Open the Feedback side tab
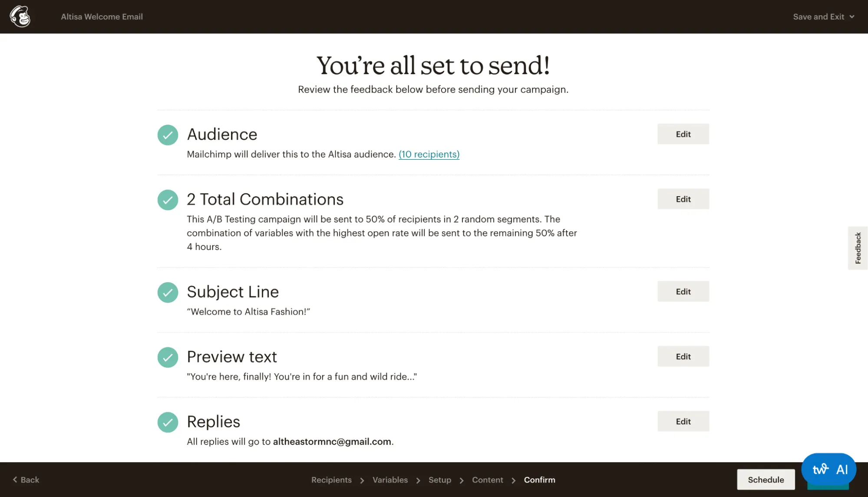Screen dimensions: 868x497 858,248
